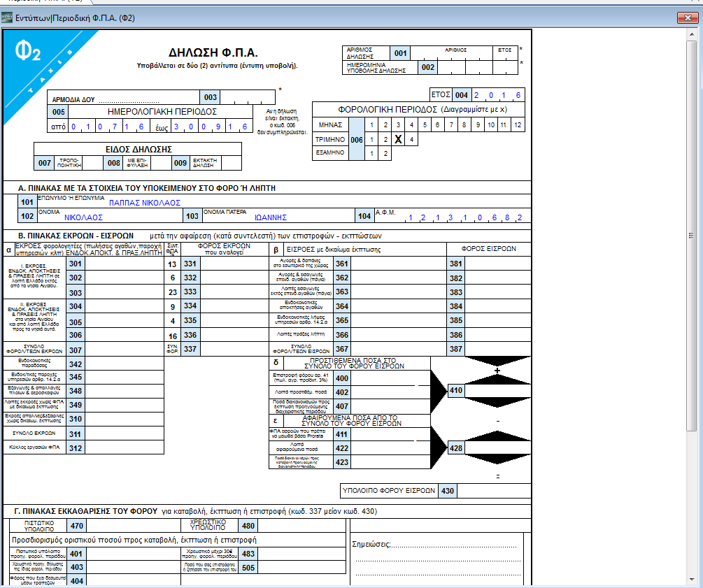Screen dimensions: 703x588
Task: Click the total tax field for code 337
Action: point(234,349)
